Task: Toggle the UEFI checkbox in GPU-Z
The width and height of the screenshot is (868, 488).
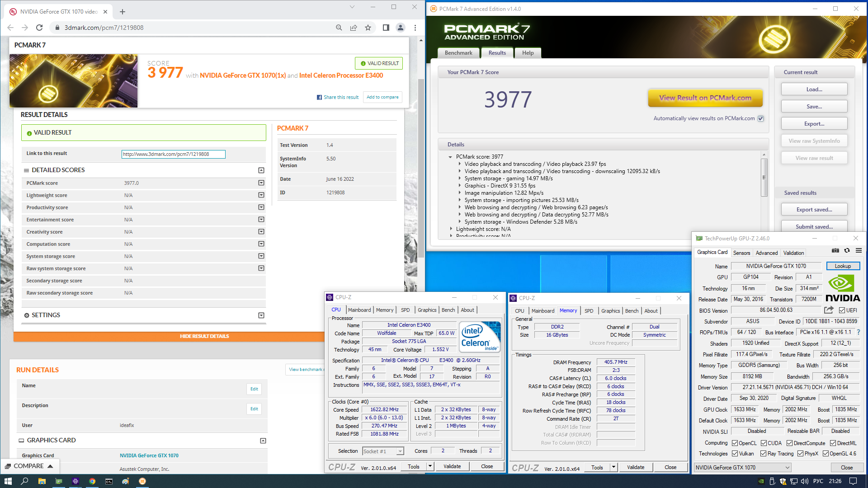Action: click(842, 310)
